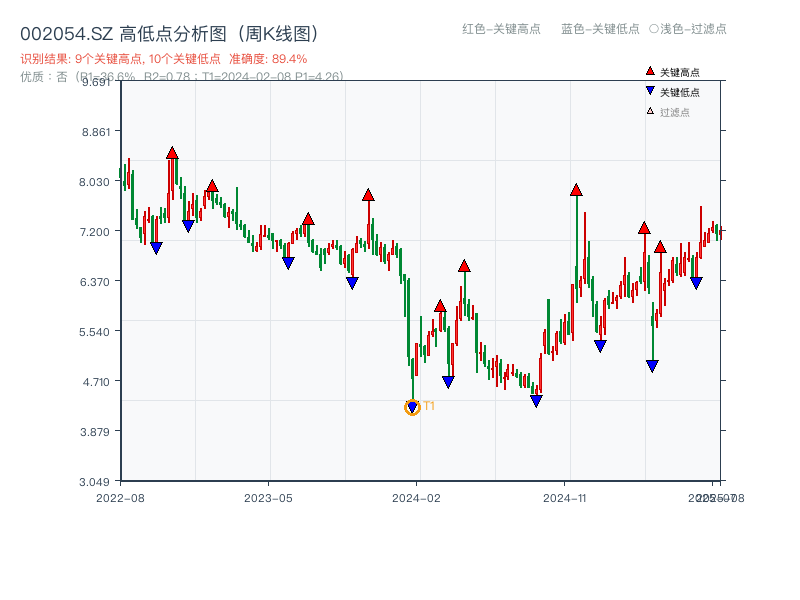The image size is (800, 600).
Task: Click the red high triangle near 6.9 in spring 2025
Action: (x=660, y=247)
